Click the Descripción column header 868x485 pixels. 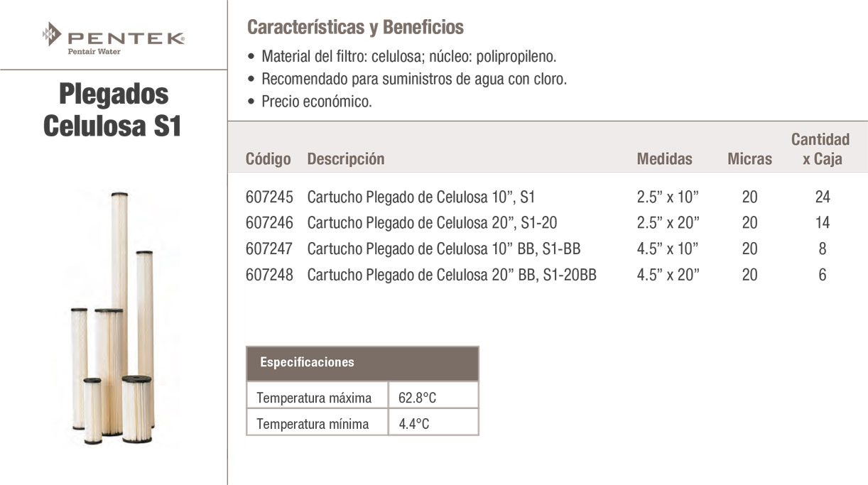[x=345, y=159]
